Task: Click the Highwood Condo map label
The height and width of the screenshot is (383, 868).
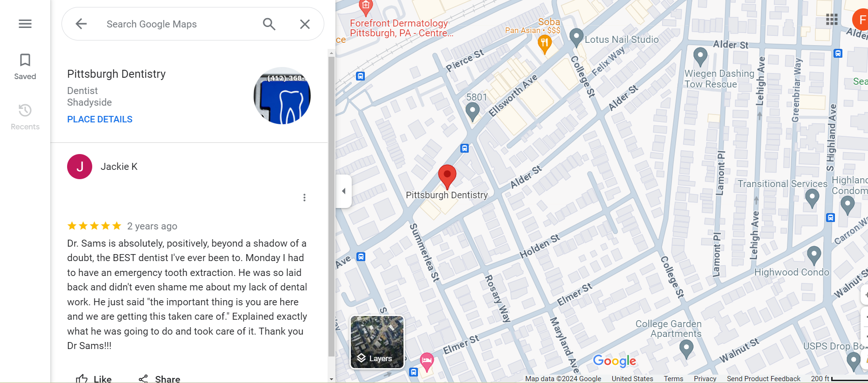Action: (792, 272)
